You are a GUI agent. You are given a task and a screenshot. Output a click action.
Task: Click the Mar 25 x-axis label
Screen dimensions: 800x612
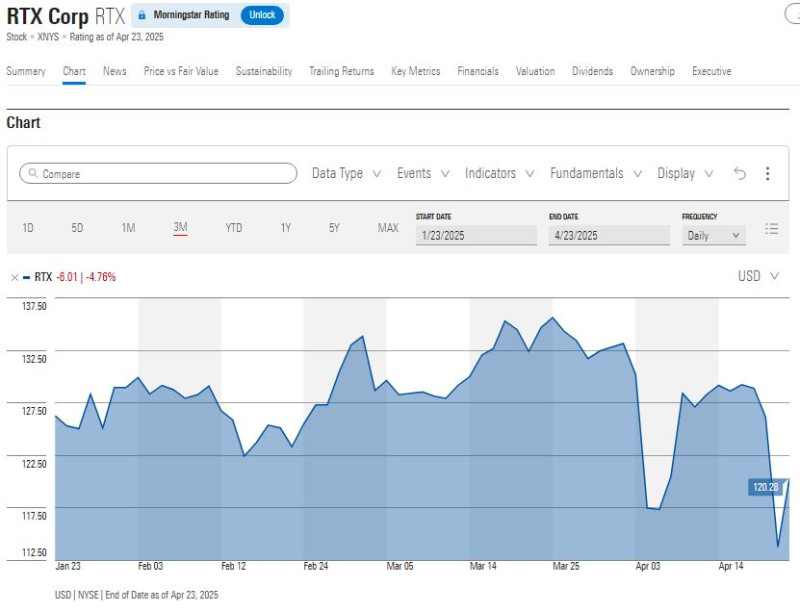566,566
